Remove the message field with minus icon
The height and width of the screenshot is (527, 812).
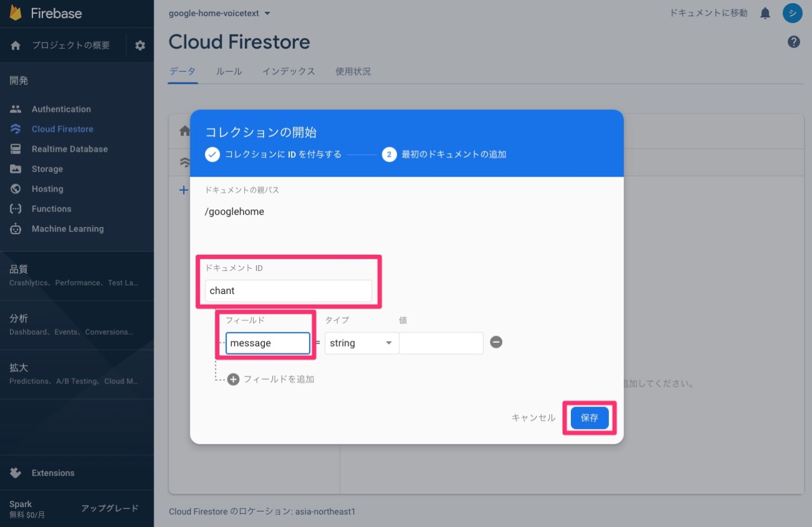[x=496, y=342]
